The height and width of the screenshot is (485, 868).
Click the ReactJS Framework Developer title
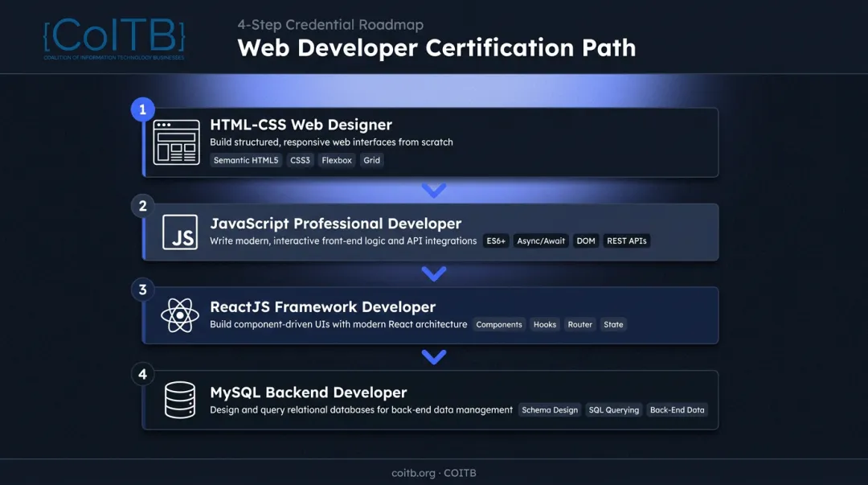coord(323,306)
